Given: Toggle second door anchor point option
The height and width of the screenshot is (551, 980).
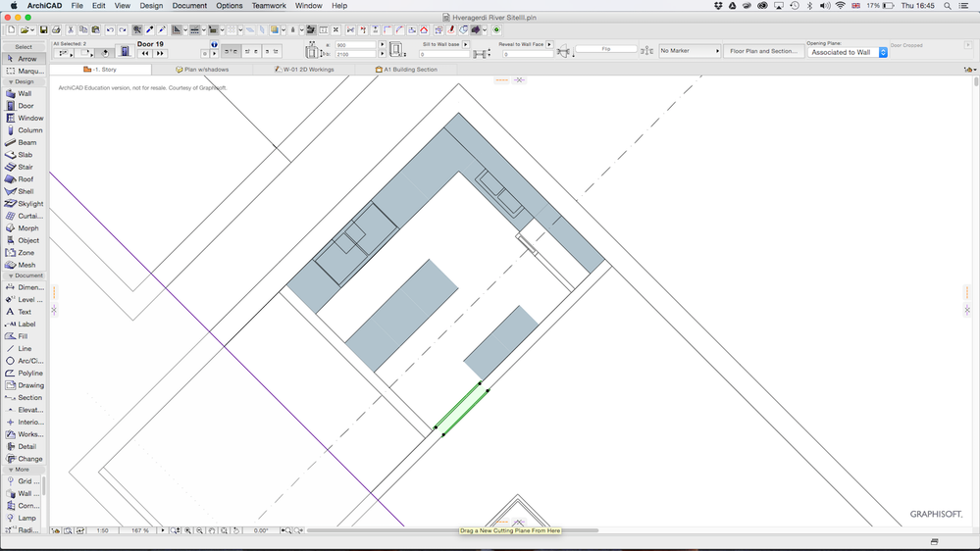Looking at the screenshot, I should [x=251, y=51].
